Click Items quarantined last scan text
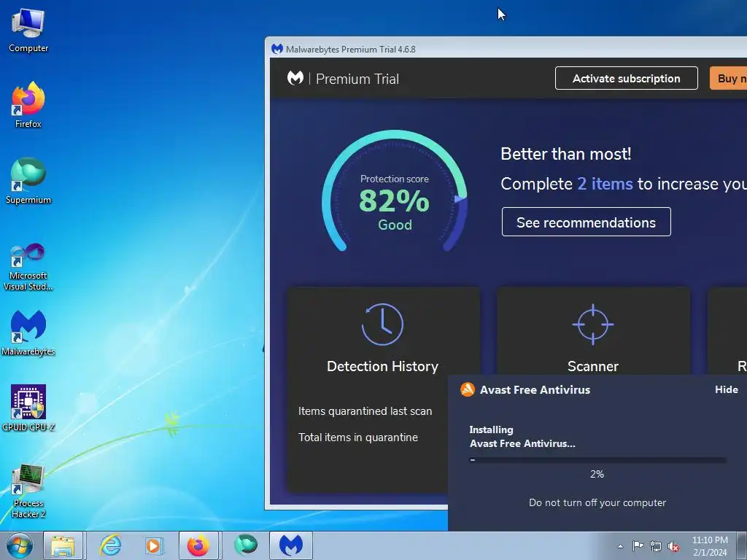This screenshot has width=747, height=560. tap(365, 411)
